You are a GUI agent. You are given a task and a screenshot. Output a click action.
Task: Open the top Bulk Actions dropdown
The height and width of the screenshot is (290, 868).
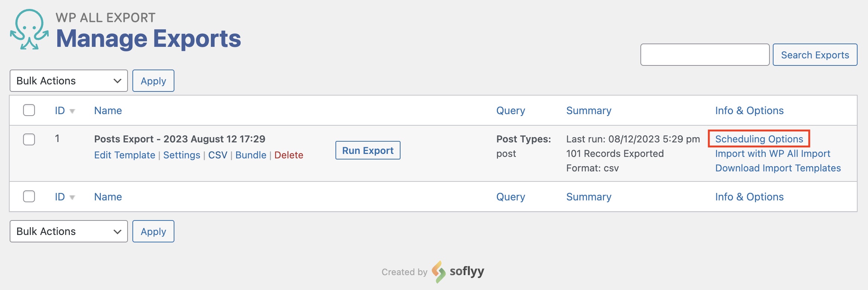pyautogui.click(x=69, y=81)
